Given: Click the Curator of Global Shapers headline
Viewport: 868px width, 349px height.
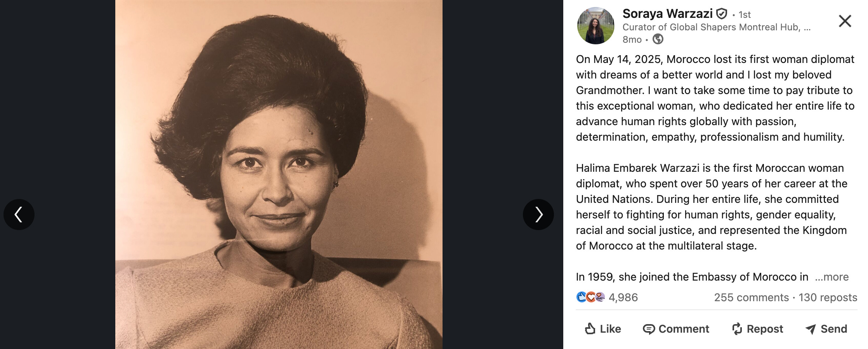Looking at the screenshot, I should click(717, 27).
